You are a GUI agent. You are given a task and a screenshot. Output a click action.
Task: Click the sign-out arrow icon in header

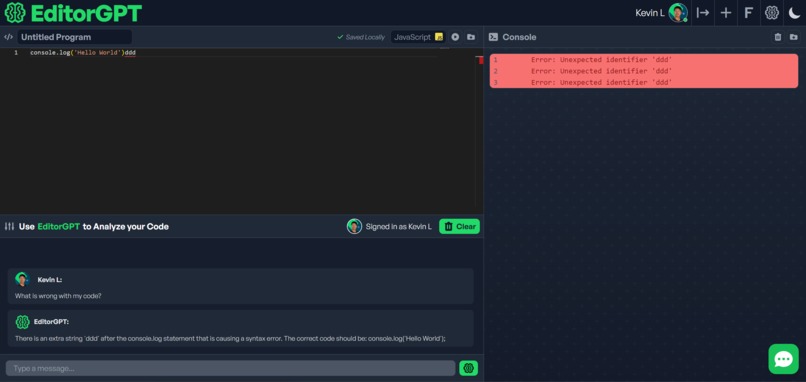click(703, 13)
